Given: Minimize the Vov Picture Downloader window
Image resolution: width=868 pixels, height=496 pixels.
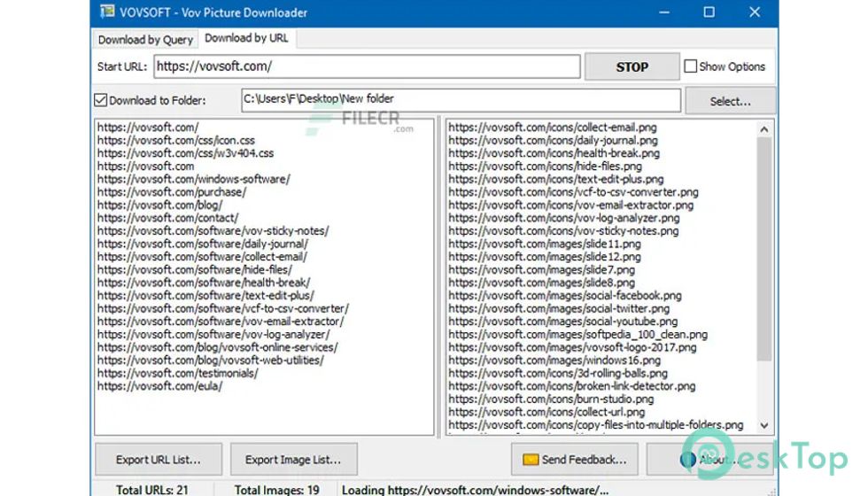Looking at the screenshot, I should tap(664, 12).
